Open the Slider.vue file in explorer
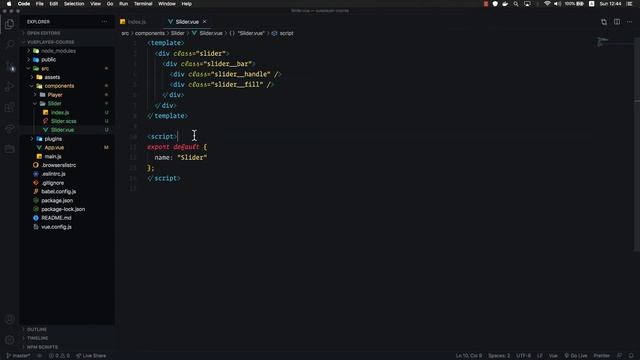The height and width of the screenshot is (360, 640). click(62, 130)
